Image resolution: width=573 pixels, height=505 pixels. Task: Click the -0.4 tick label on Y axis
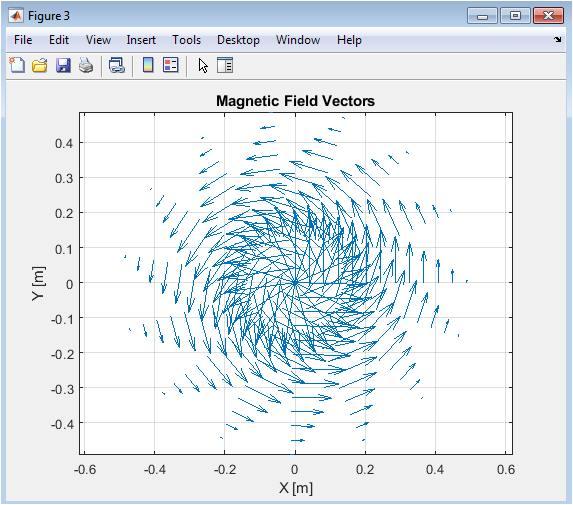coord(62,424)
